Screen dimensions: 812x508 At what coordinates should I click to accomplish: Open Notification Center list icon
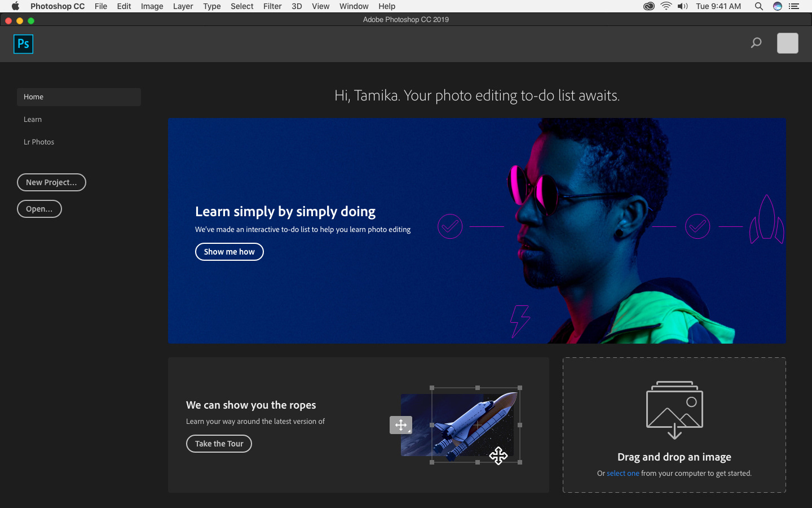pos(794,6)
